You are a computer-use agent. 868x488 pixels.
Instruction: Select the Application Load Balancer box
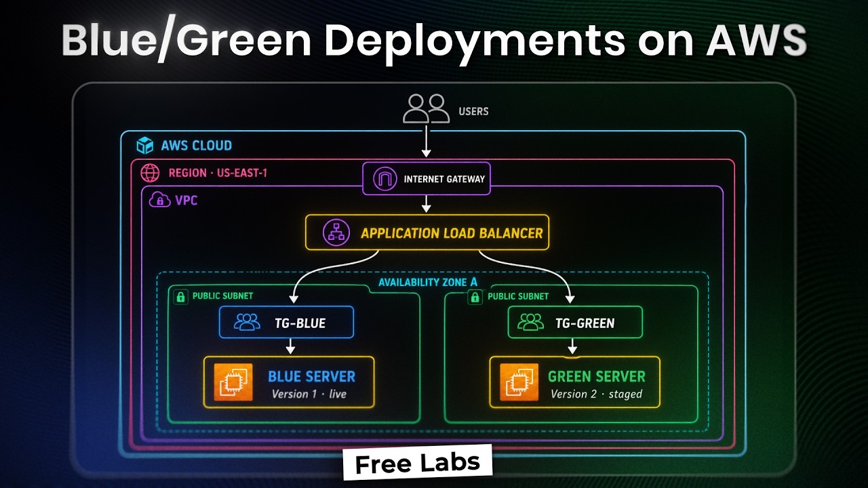click(427, 232)
